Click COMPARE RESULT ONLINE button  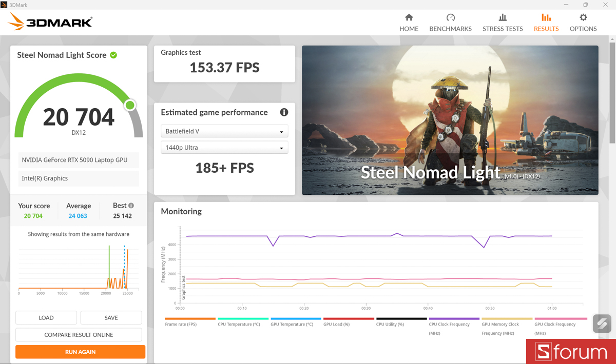pyautogui.click(x=79, y=335)
